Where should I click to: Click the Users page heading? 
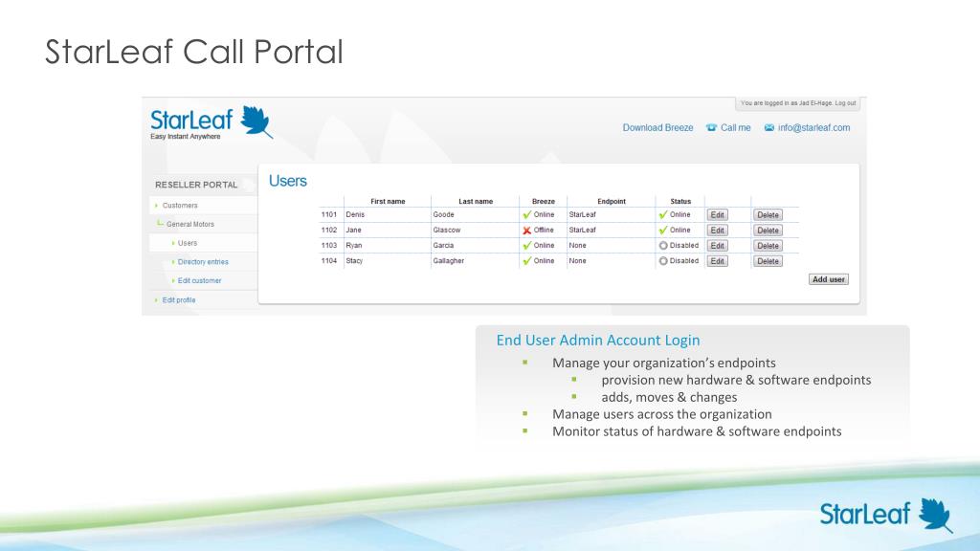tap(287, 181)
